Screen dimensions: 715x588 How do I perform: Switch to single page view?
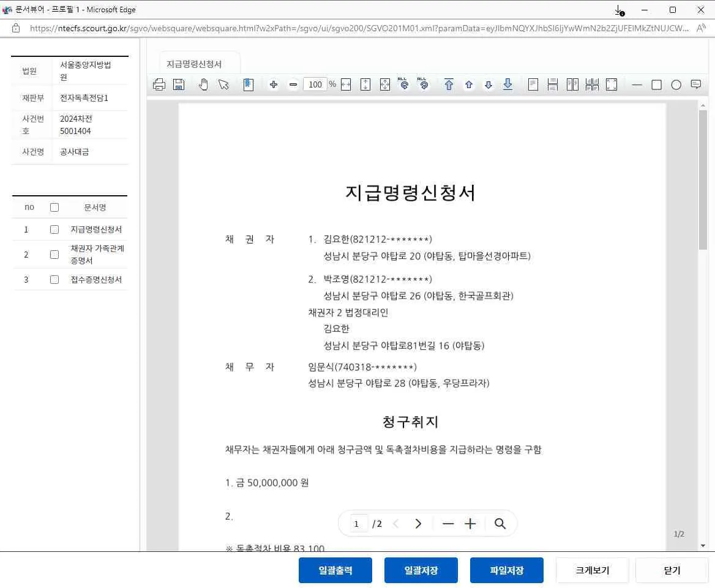pos(533,84)
